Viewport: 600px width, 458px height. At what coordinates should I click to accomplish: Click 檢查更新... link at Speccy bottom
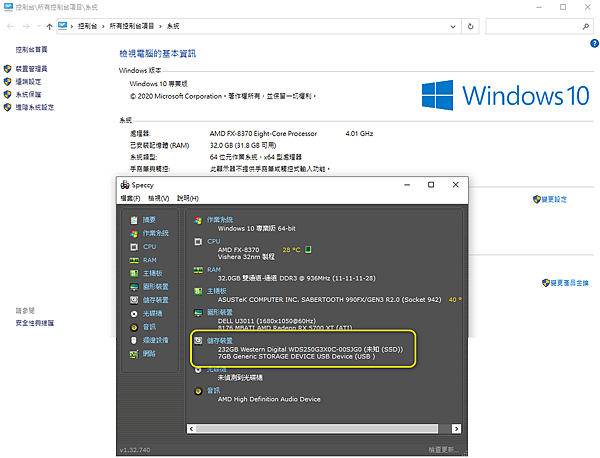point(443,450)
